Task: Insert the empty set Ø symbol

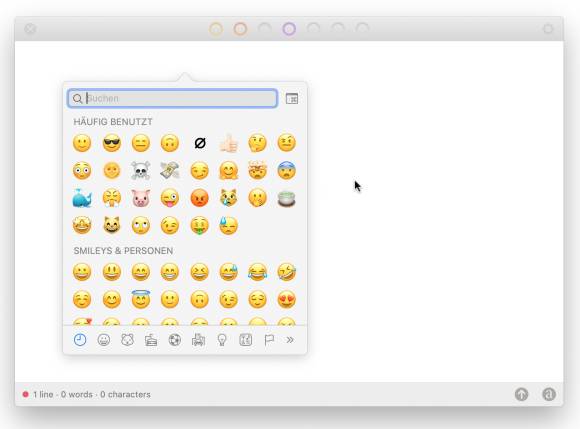Action: coord(200,143)
